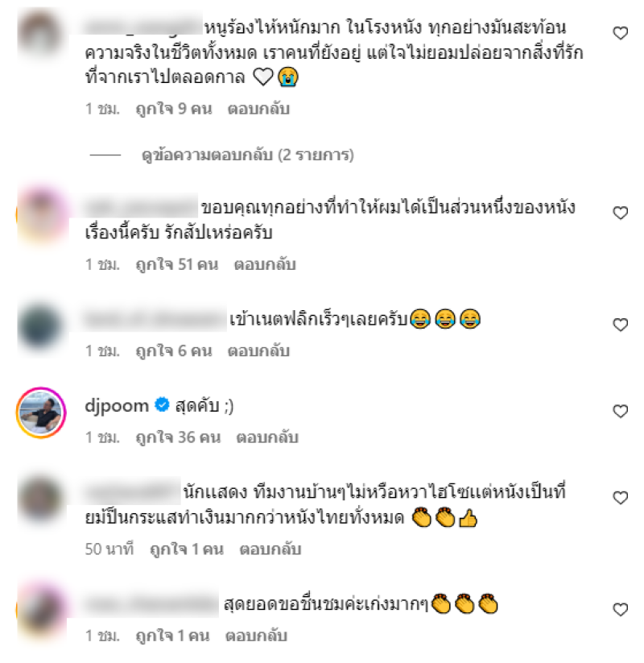
Task: Like the Netflix comment with laughing emojis
Action: (x=620, y=325)
